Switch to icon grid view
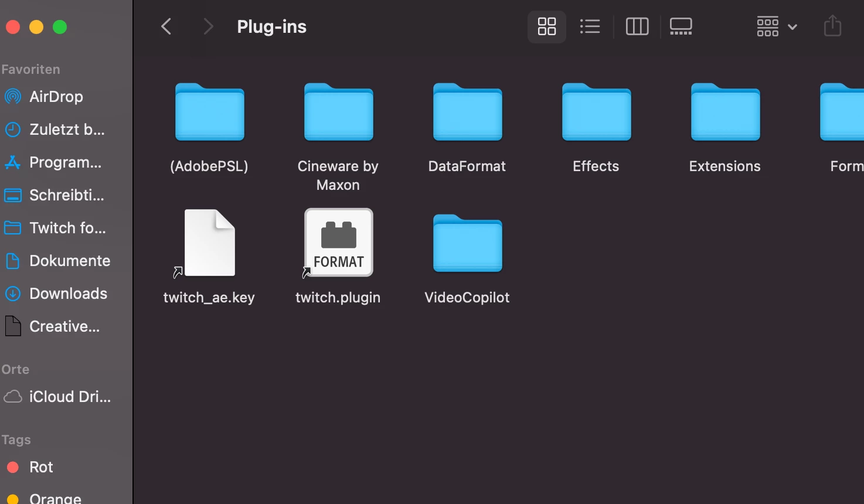The image size is (864, 504). click(x=547, y=26)
